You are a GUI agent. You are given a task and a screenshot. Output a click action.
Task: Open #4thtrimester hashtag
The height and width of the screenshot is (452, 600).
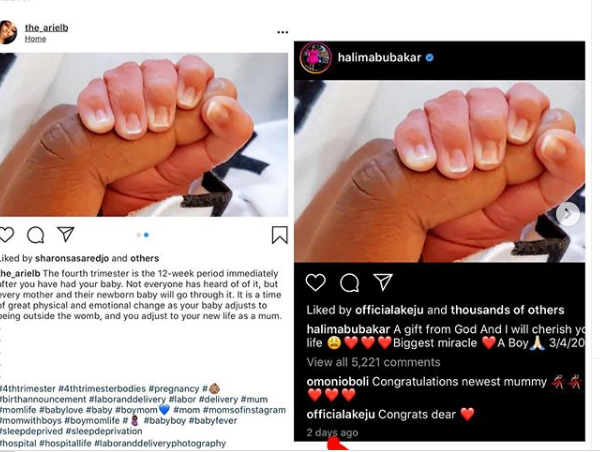tap(28, 389)
